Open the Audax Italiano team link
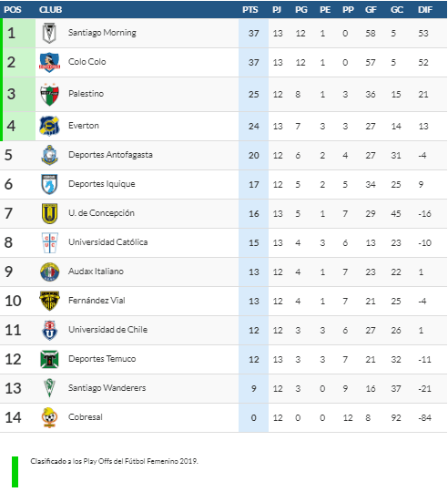Viewport: 448px width, 492px height. 96,272
